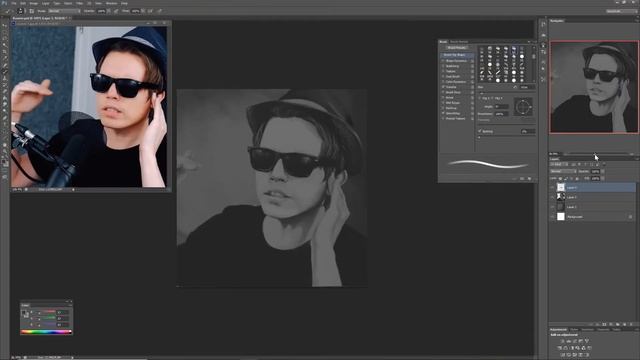This screenshot has height=360, width=640.
Task: Open the Brush panel flyout menu
Action: [x=534, y=42]
